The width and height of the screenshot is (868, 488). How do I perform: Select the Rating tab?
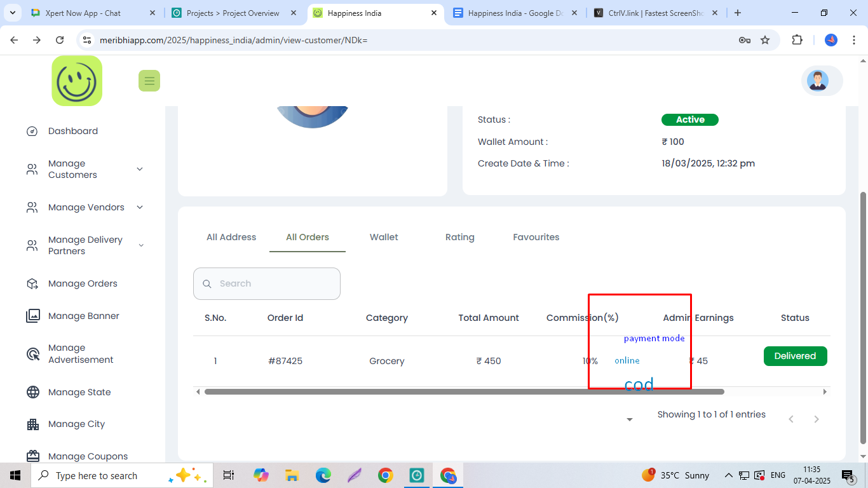pos(459,237)
